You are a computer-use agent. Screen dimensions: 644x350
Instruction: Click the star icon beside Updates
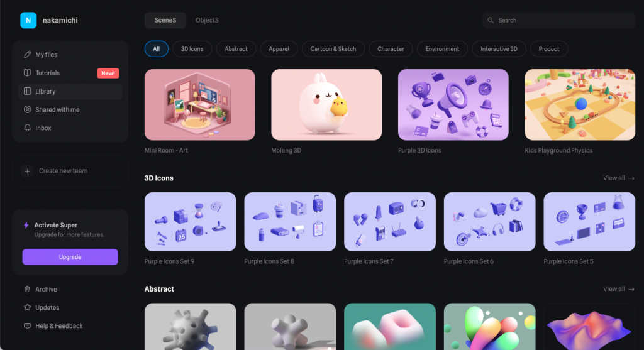click(27, 307)
